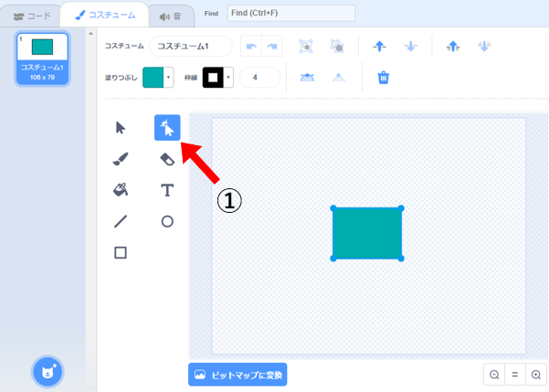
Task: Select the Line tool
Action: click(121, 221)
